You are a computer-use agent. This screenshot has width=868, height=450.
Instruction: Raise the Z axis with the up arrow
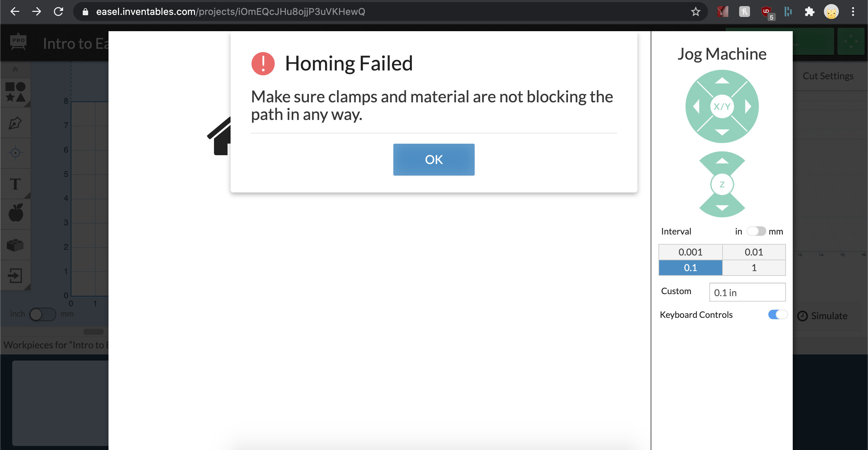pos(722,162)
